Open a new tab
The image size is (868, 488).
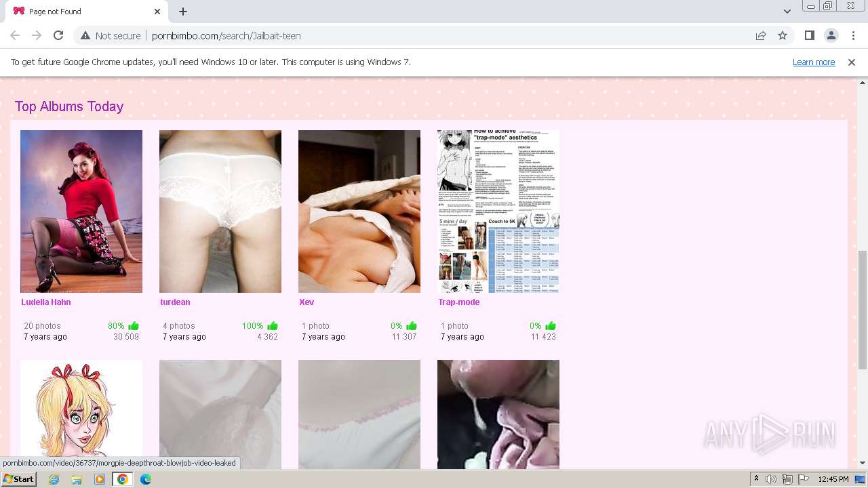[183, 12]
